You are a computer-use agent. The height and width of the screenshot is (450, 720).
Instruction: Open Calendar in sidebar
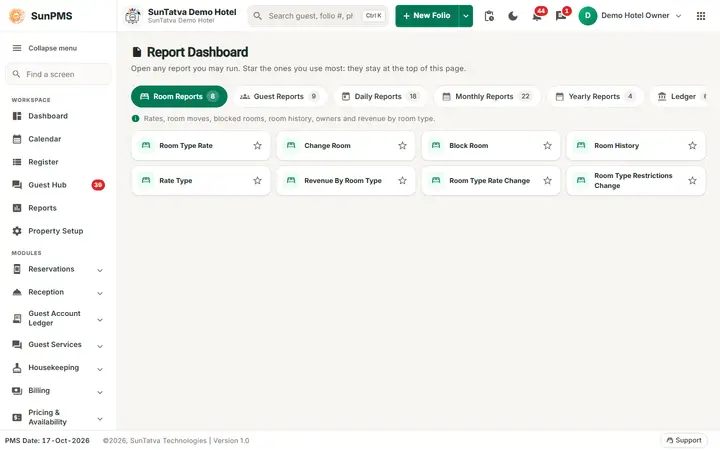(58, 139)
